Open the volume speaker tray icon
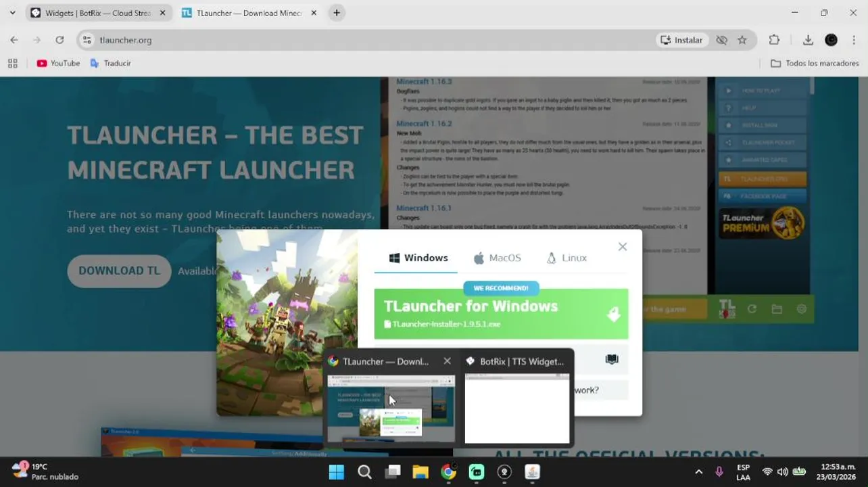This screenshot has height=487, width=868. (x=783, y=472)
